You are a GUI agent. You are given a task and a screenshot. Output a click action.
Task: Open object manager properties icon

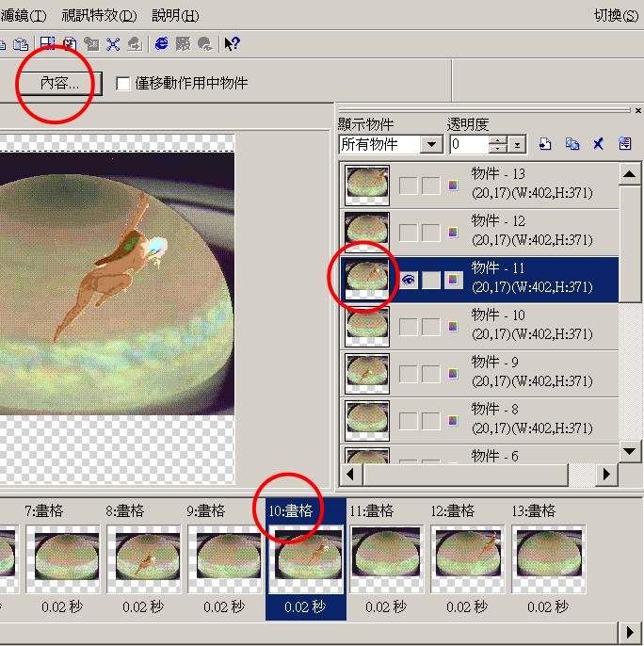click(x=625, y=143)
